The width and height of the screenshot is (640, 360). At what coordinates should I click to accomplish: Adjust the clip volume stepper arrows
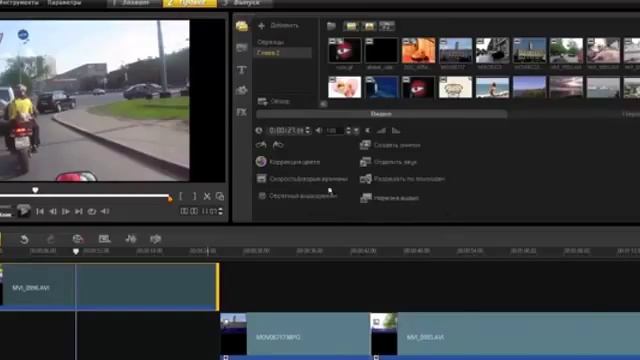pyautogui.click(x=348, y=131)
